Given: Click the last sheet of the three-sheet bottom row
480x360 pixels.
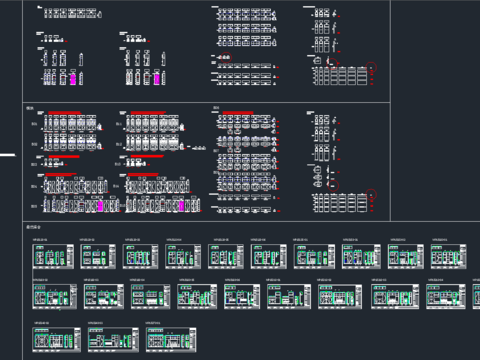Looking at the screenshot, I should (x=171, y=340).
